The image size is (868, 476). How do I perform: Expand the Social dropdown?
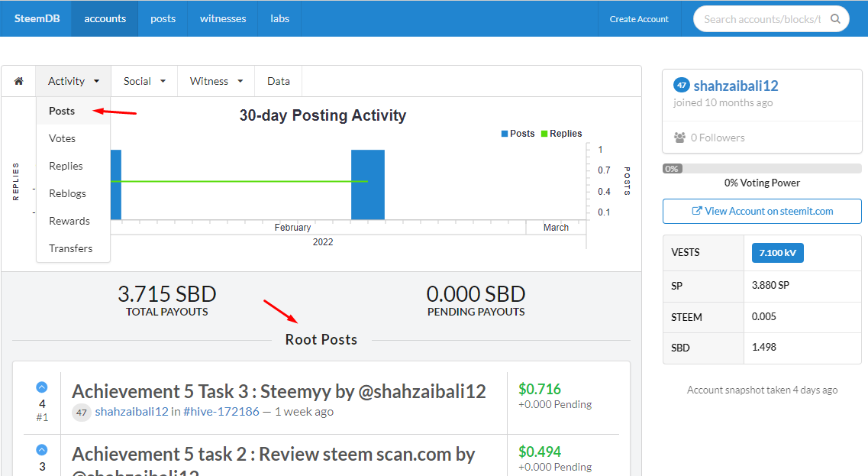pyautogui.click(x=144, y=82)
